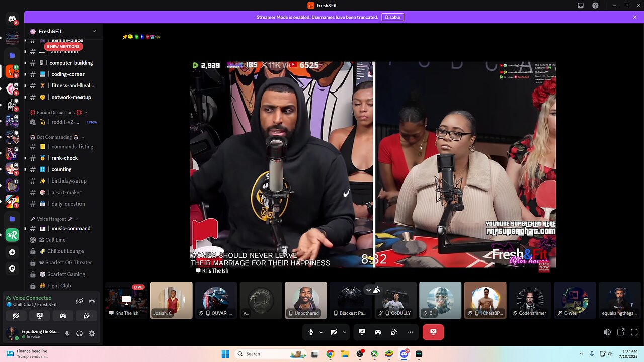Image resolution: width=644 pixels, height=362 pixels.
Task: Open Windows Start menu
Action: [225, 354]
